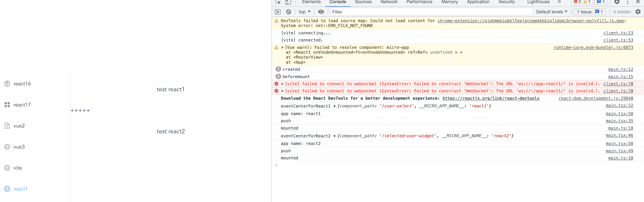Screen dimensions: 644x202
Task: Click the vue3 gear icon in sidebar
Action: [7, 147]
